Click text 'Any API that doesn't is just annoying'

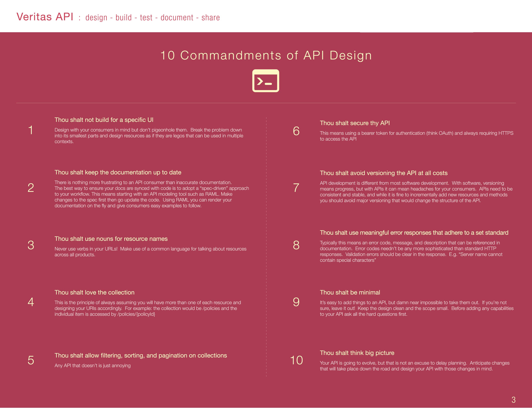coord(93,366)
